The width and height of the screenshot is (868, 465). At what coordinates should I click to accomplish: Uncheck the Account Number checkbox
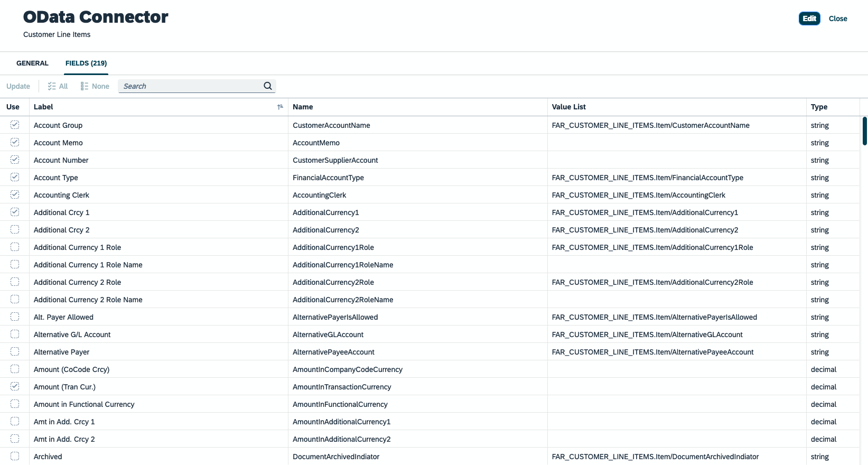pos(15,160)
